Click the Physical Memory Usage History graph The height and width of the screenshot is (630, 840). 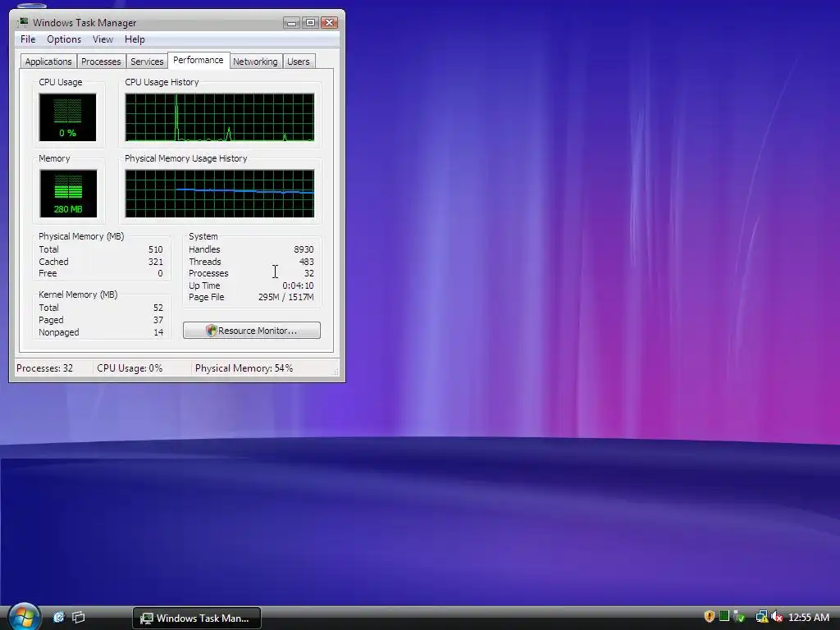(x=220, y=194)
